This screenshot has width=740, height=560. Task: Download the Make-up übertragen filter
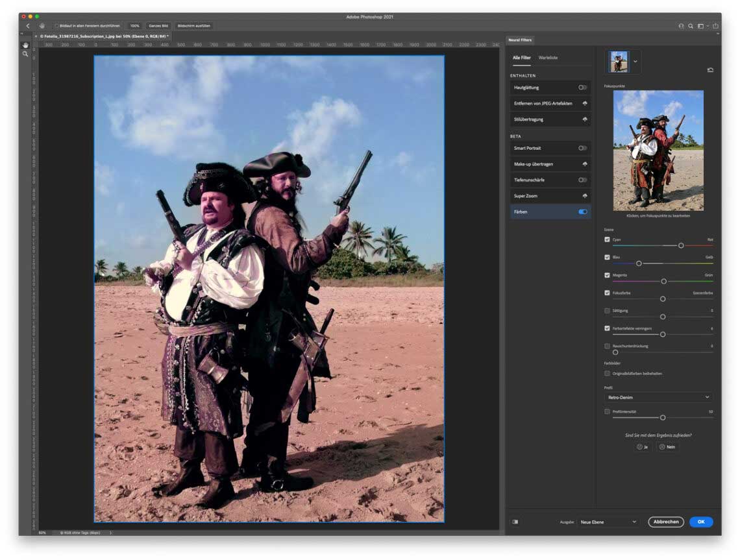tap(584, 164)
